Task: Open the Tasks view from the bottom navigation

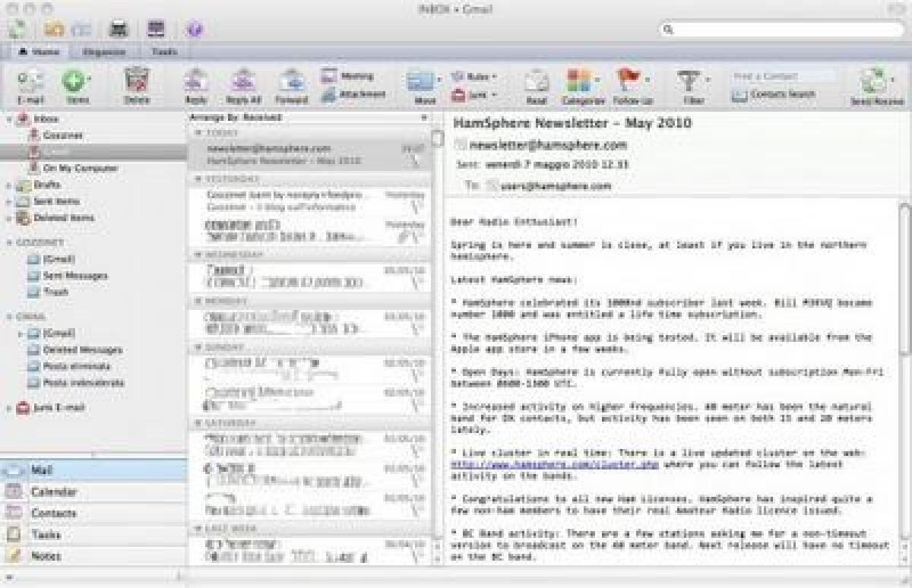Action: [x=93, y=534]
